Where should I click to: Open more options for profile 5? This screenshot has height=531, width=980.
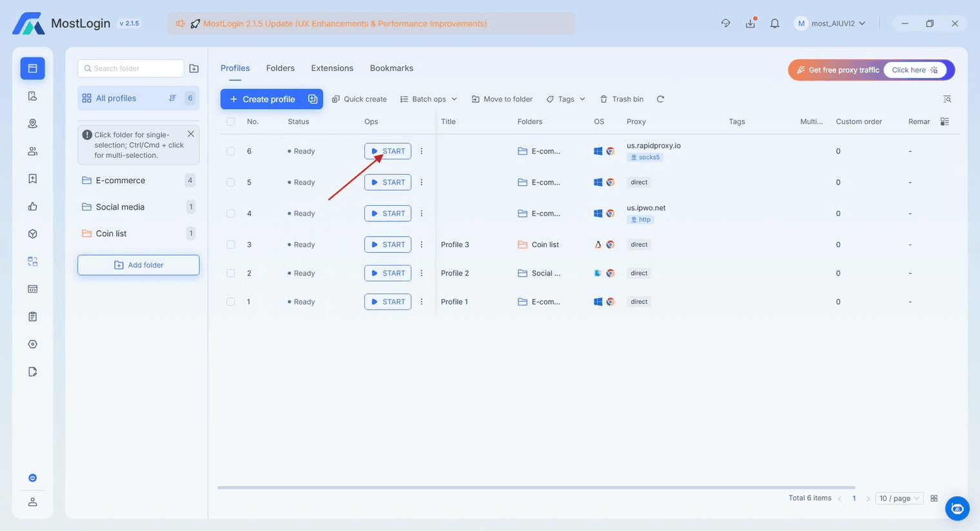[422, 182]
